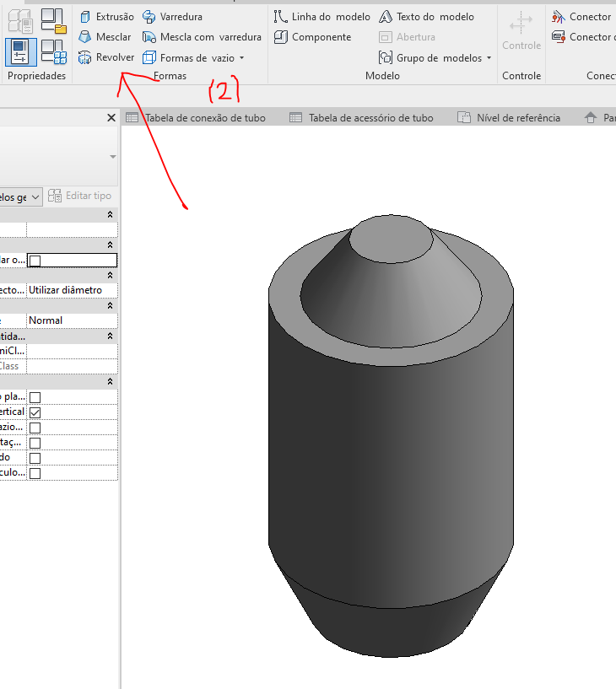Open the family type selector dropdown
The width and height of the screenshot is (616, 689).
112,158
